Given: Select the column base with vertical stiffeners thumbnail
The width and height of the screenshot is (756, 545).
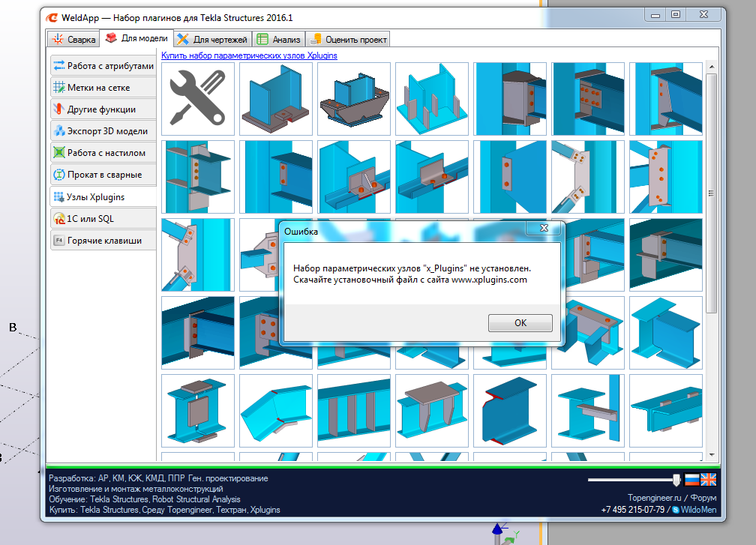Looking at the screenshot, I should 432,99.
